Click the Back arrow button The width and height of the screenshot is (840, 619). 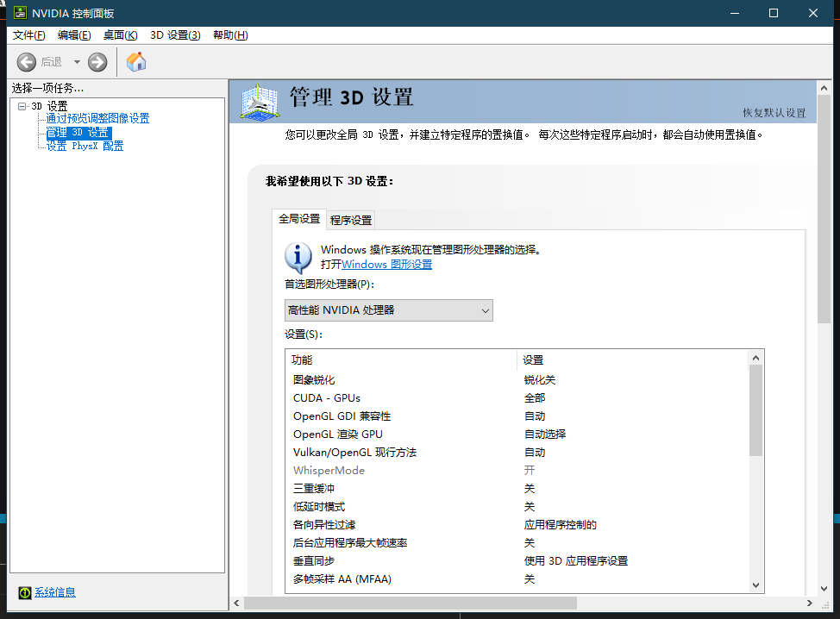pyautogui.click(x=26, y=62)
